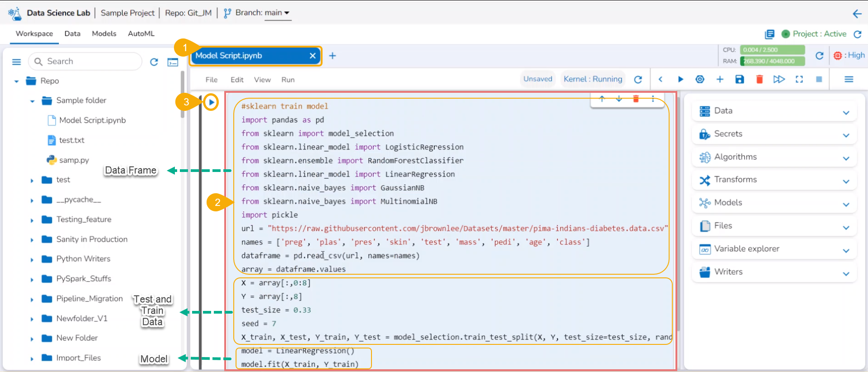Switch to the AutoML tab
This screenshot has width=868, height=372.
click(x=141, y=33)
